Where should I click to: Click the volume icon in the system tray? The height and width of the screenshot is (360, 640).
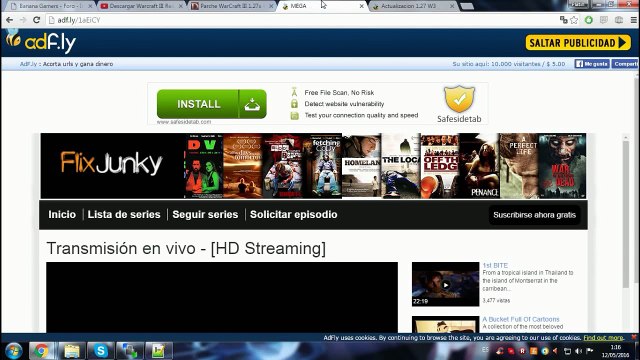[x=578, y=351]
